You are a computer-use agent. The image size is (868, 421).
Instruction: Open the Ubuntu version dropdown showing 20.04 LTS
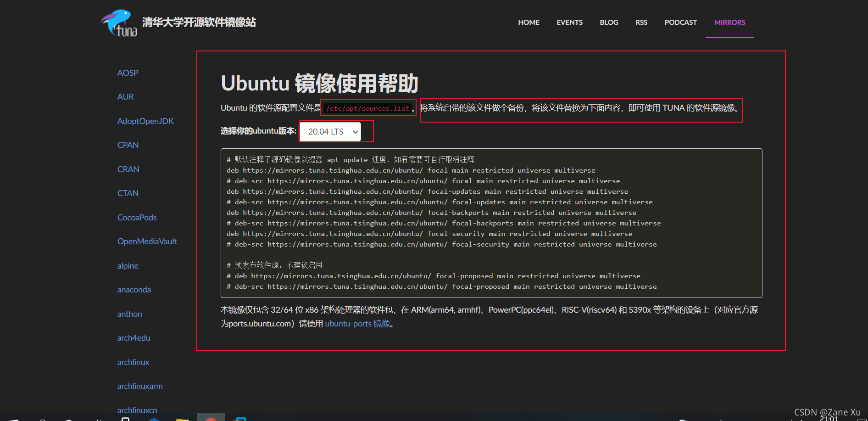tap(330, 132)
